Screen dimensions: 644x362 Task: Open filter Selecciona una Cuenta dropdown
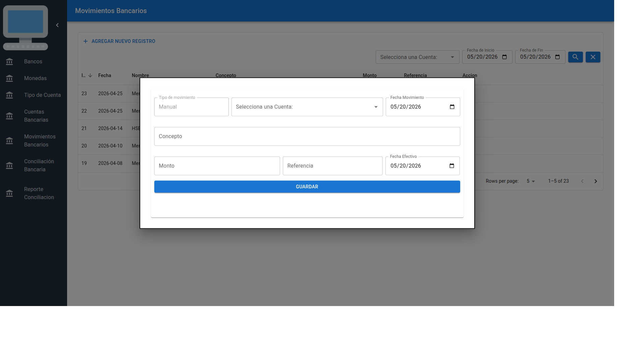tap(417, 57)
